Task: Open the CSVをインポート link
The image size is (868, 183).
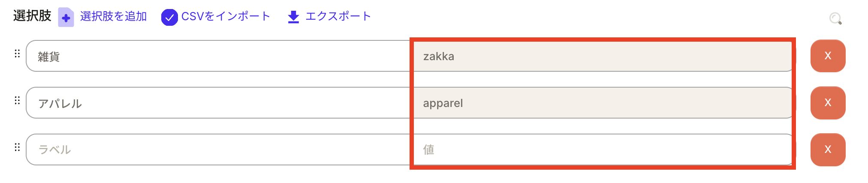Action: [226, 16]
